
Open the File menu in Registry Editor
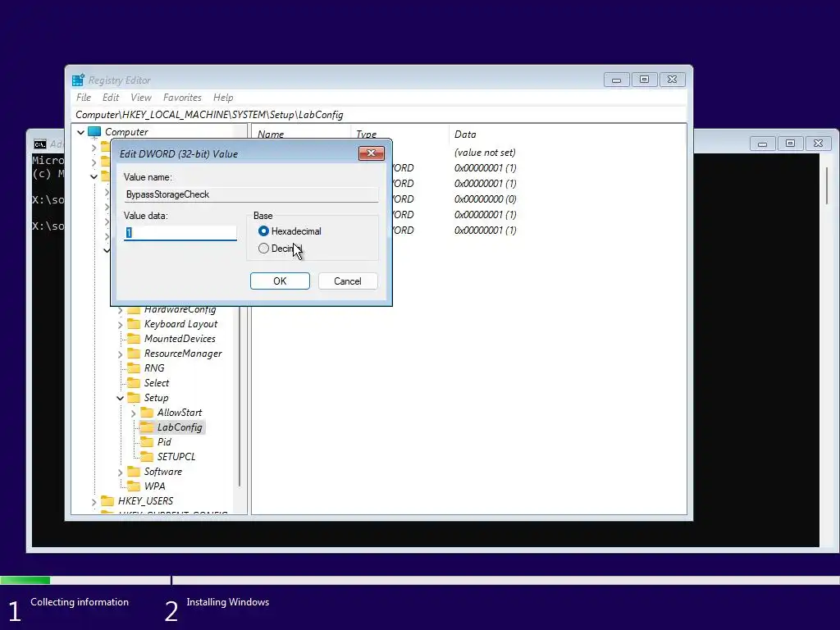[x=84, y=98]
